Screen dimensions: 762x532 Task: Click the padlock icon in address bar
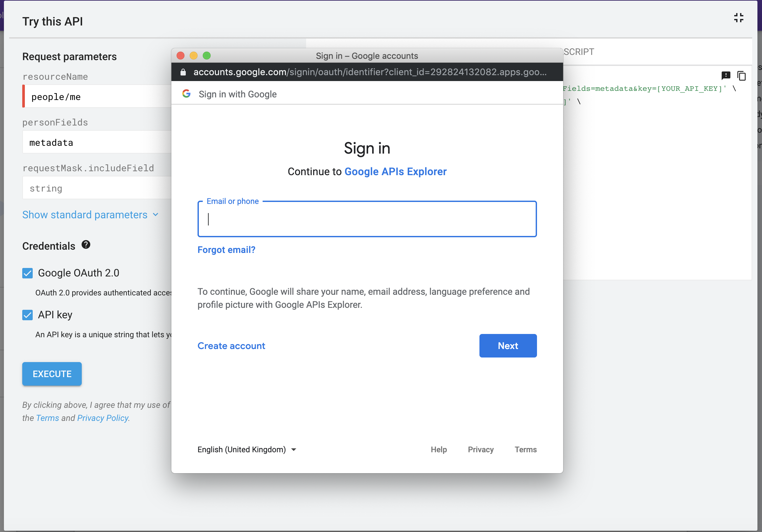(183, 72)
